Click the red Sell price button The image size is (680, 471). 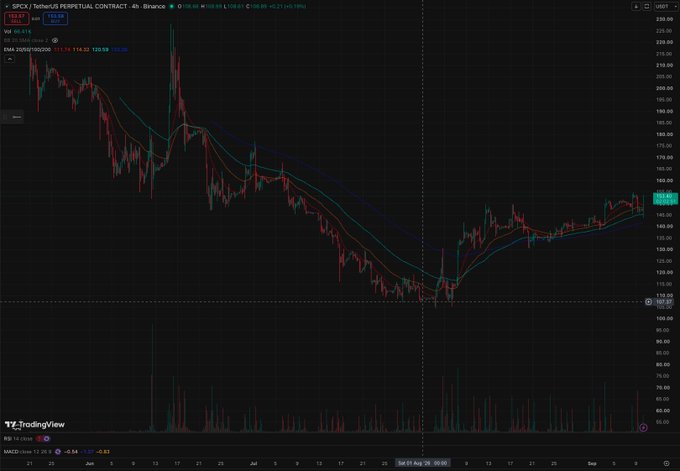17,19
